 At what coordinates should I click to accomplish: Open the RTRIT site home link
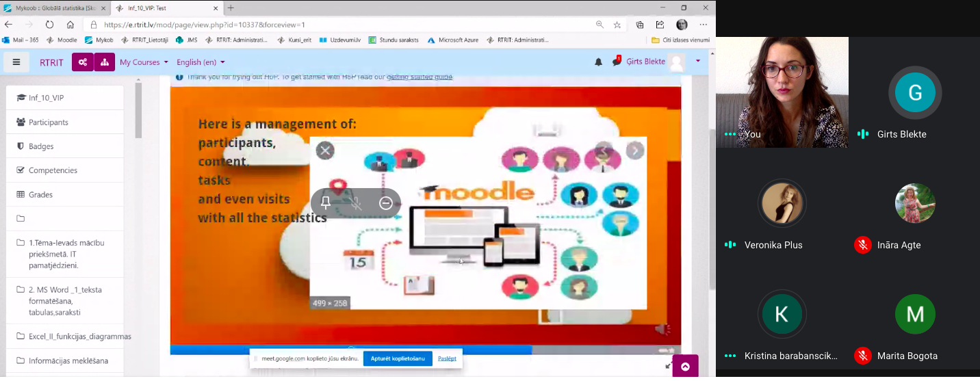(51, 62)
